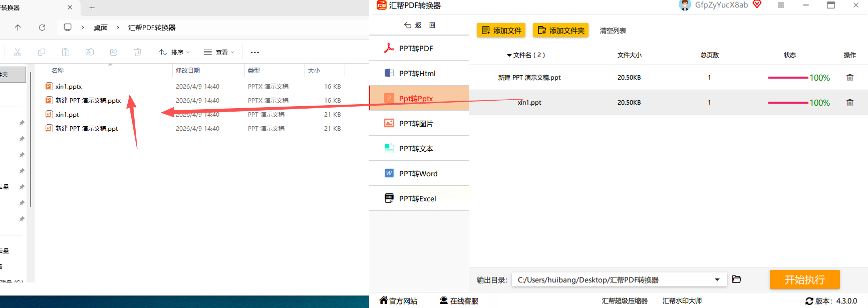This screenshot has width=868, height=308.
Task: Click the version refresh icon
Action: tap(809, 301)
